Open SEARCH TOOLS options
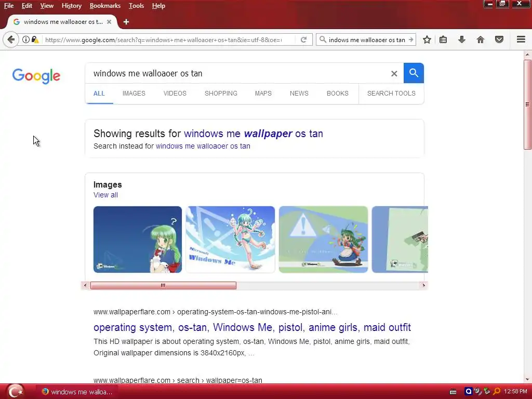The image size is (532, 399). [391, 94]
